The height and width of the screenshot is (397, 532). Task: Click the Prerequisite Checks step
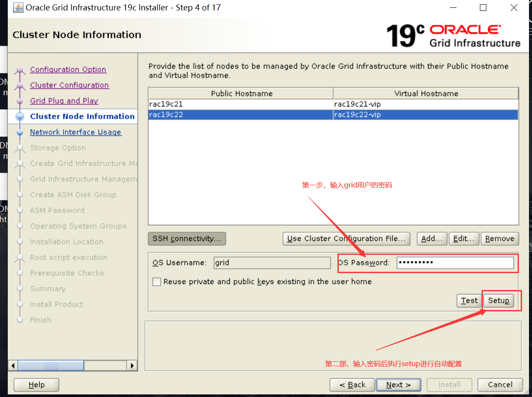click(67, 273)
